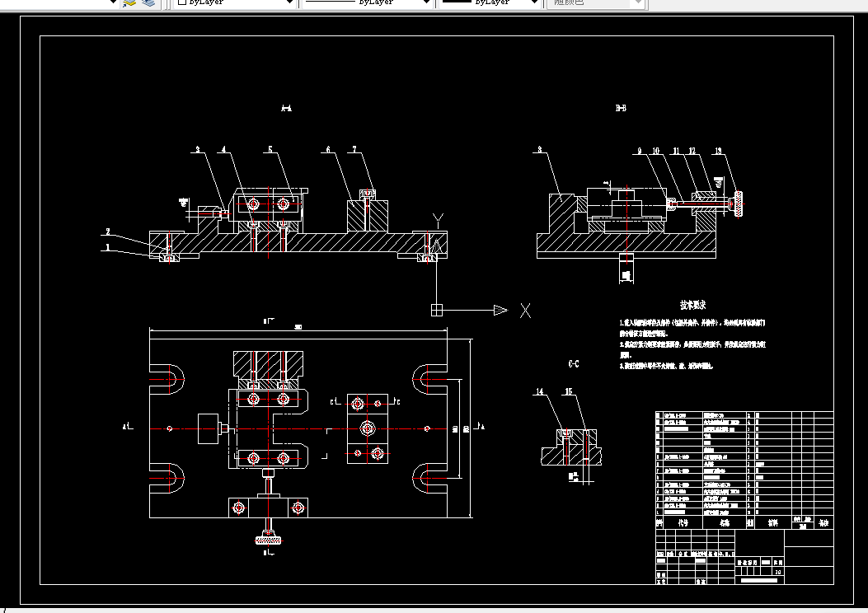Image resolution: width=868 pixels, height=613 pixels.
Task: Click part balloon number 7
Action: [x=354, y=149]
